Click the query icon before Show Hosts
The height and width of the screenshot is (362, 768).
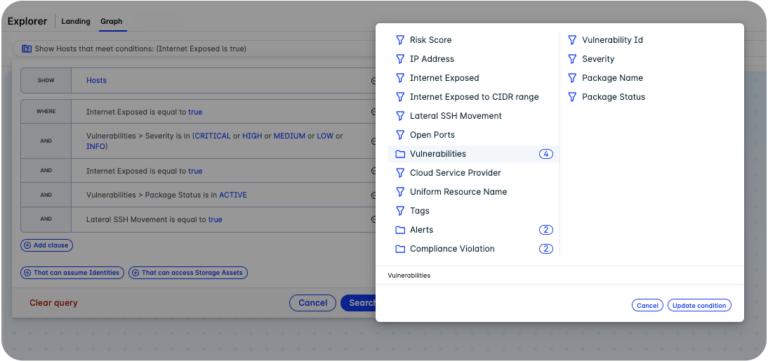point(26,49)
